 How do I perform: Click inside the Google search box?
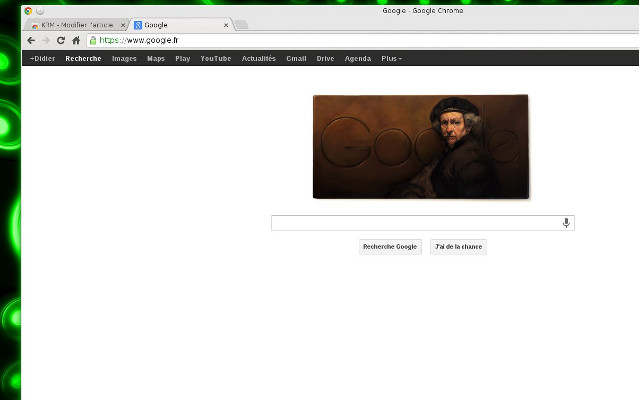[423, 223]
